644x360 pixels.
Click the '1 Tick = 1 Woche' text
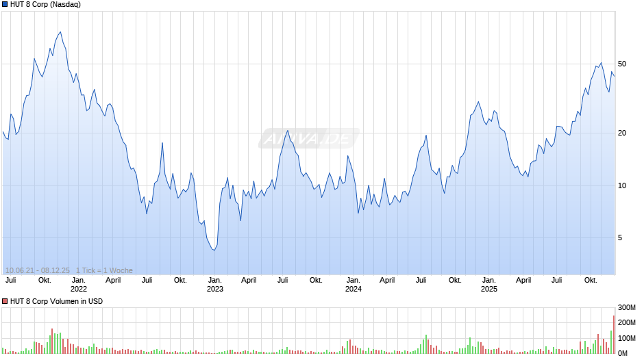click(104, 270)
